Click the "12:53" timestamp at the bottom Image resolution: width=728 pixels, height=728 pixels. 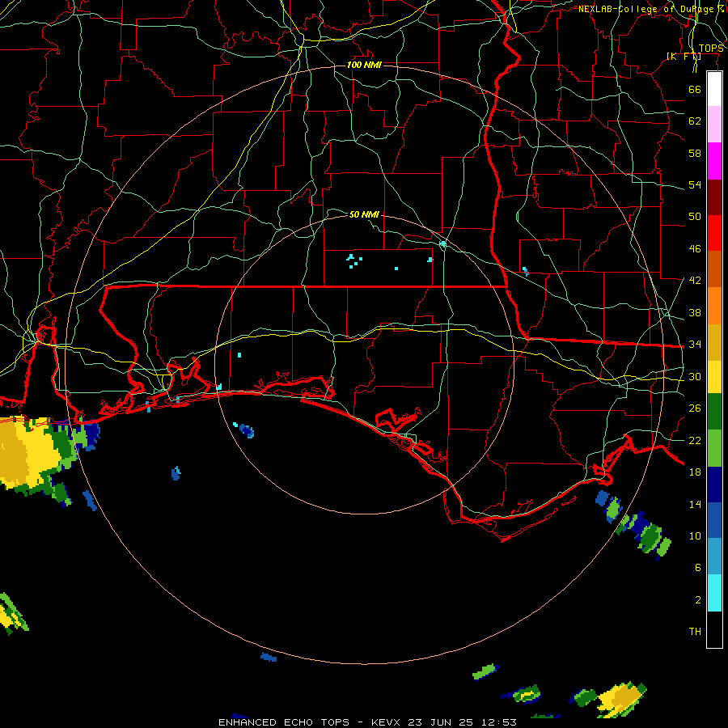[499, 722]
